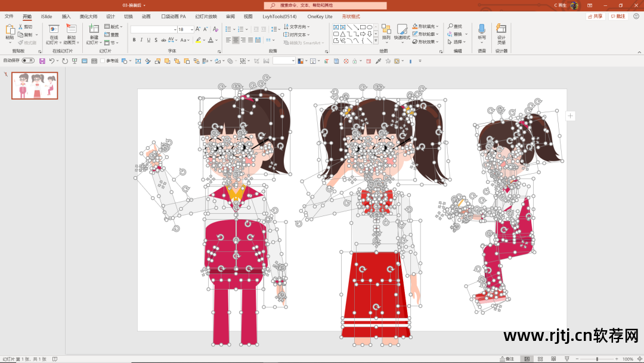
Task: Expand the Shape Effects (形状效果) dropdown
Action: click(438, 42)
